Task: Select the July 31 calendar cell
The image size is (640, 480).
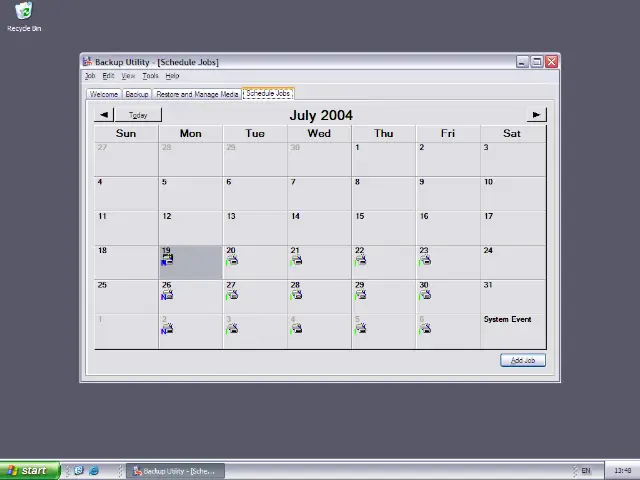Action: [x=513, y=297]
